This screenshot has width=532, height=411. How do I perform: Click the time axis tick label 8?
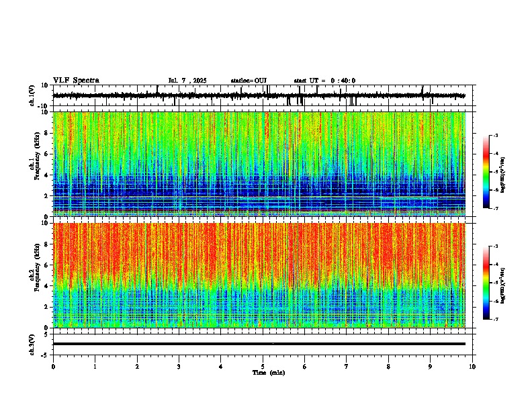[x=388, y=367]
